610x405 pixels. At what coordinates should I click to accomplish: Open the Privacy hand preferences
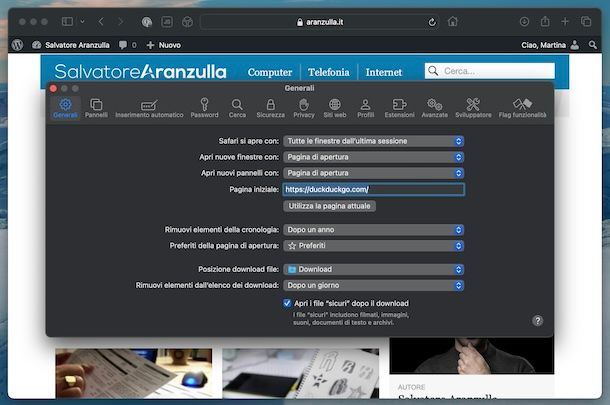pos(304,108)
